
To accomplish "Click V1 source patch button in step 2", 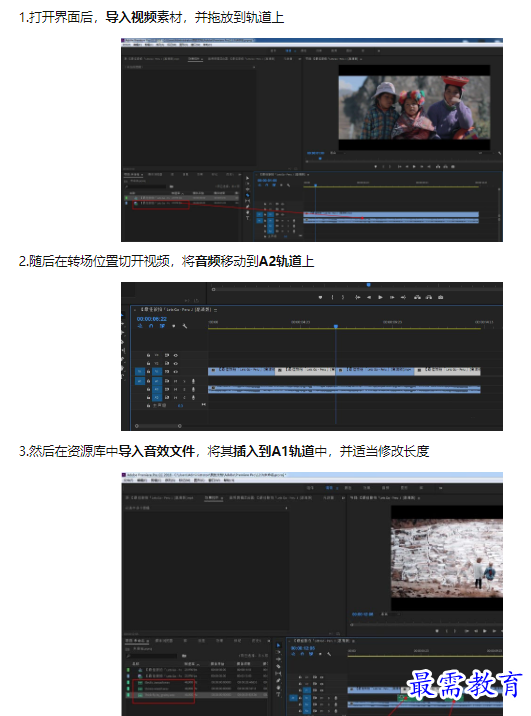I will point(140,372).
